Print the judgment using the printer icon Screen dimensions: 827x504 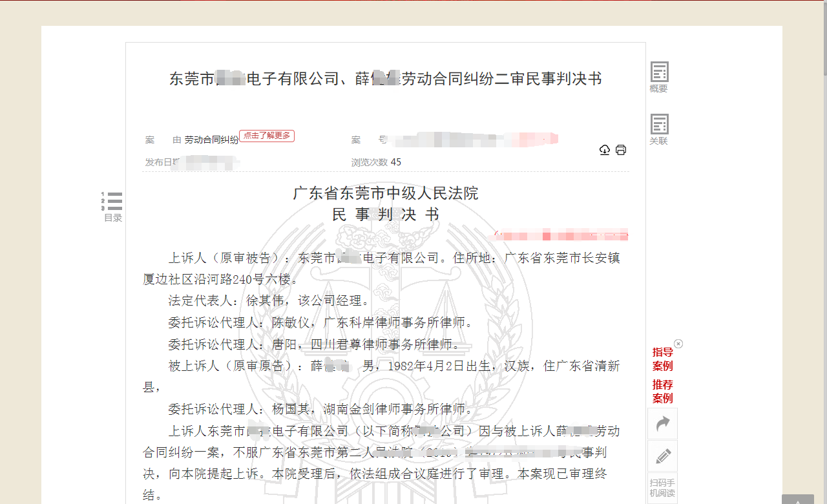click(621, 150)
